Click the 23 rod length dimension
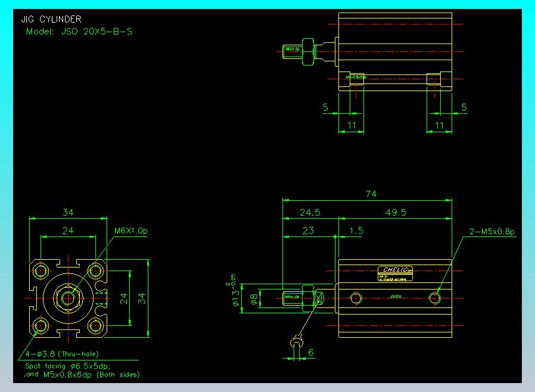Viewport: 535px width, 392px height. pyautogui.click(x=308, y=231)
